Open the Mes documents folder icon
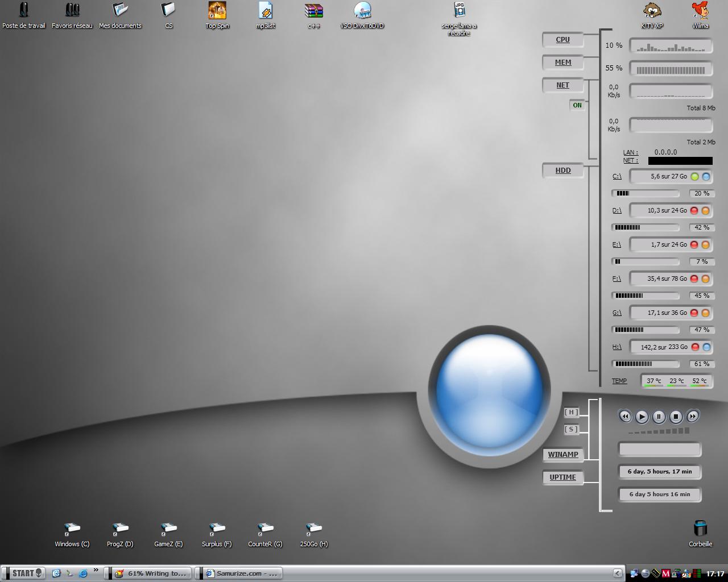728x582 pixels. point(120,15)
